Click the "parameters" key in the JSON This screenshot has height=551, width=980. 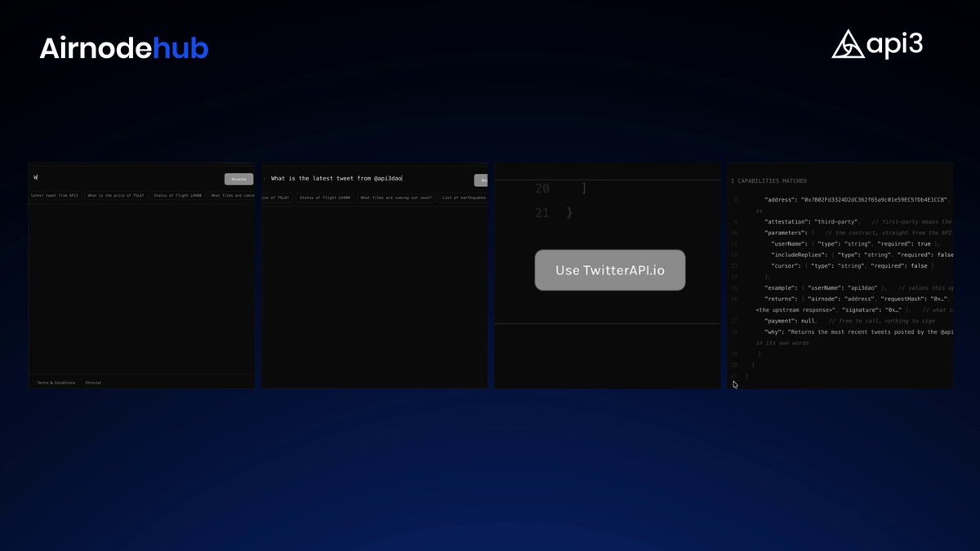pyautogui.click(x=786, y=233)
